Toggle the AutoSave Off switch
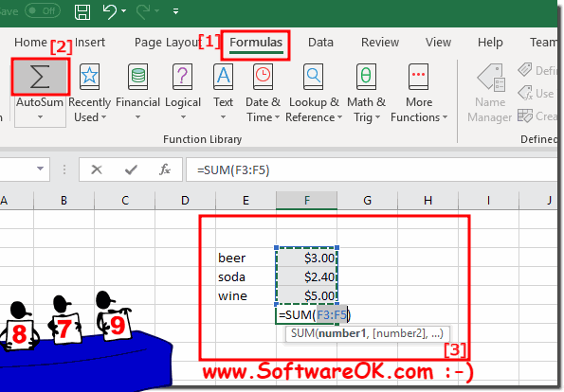This screenshot has width=564, height=392. coord(43,10)
